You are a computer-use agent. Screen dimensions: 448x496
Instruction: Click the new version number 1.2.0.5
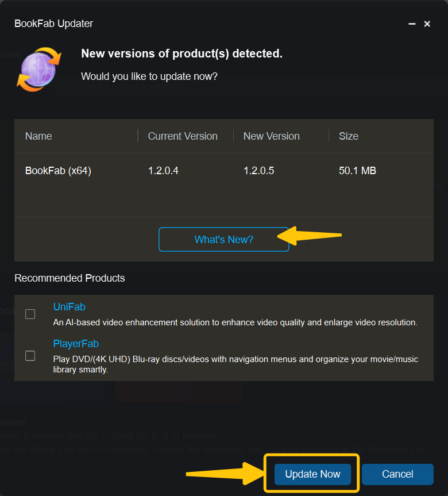(x=258, y=171)
